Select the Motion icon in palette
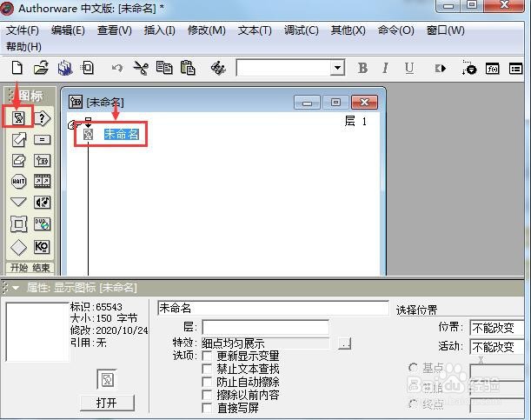531x420 pixels. (x=18, y=139)
